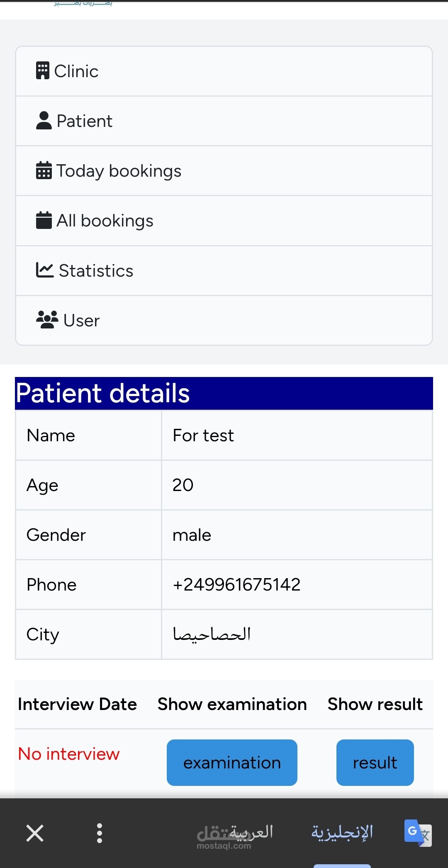Open the three-dot translate options menu
Screen dimensions: 448x868
pos(100,833)
